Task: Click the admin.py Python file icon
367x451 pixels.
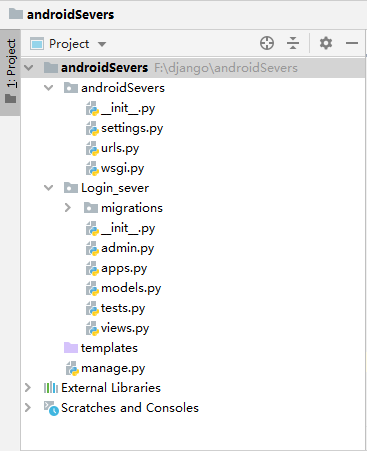Action: coord(92,248)
